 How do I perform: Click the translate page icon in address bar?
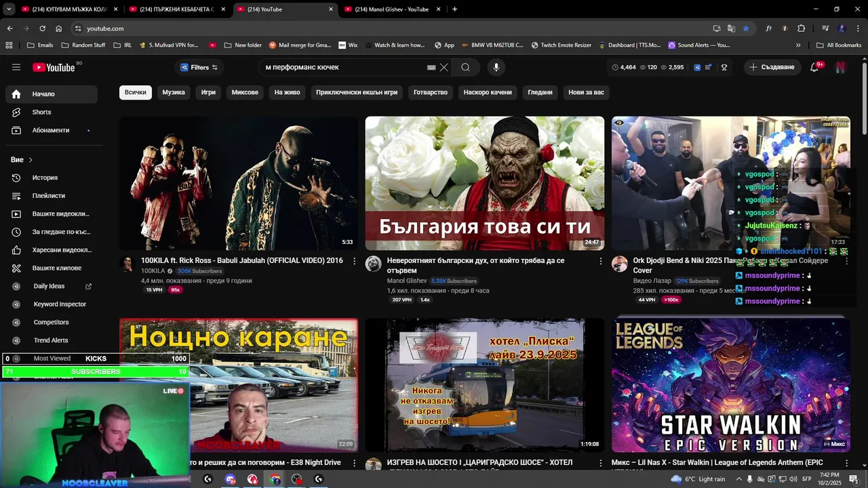coord(731,28)
